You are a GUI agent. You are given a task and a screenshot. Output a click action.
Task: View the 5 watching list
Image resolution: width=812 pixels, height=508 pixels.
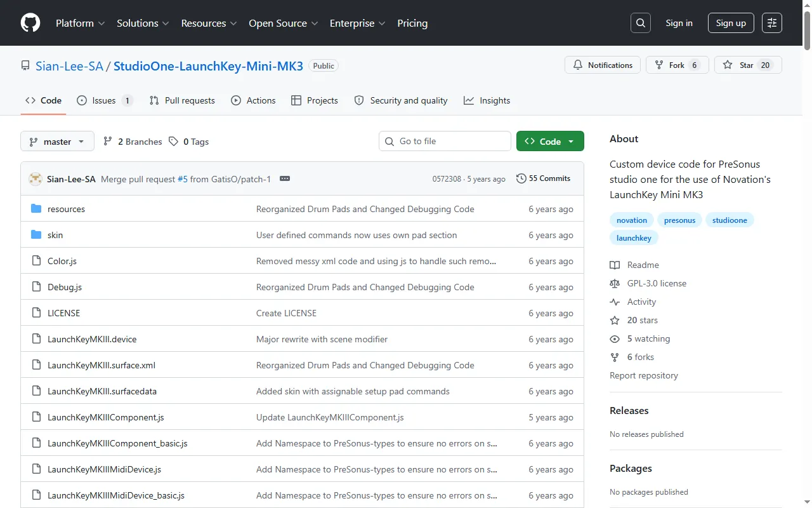[x=640, y=338]
